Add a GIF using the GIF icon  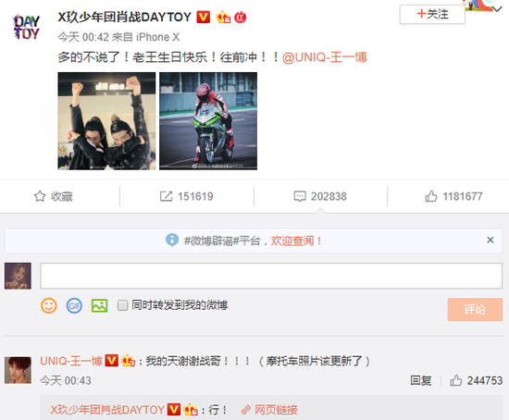(x=74, y=305)
